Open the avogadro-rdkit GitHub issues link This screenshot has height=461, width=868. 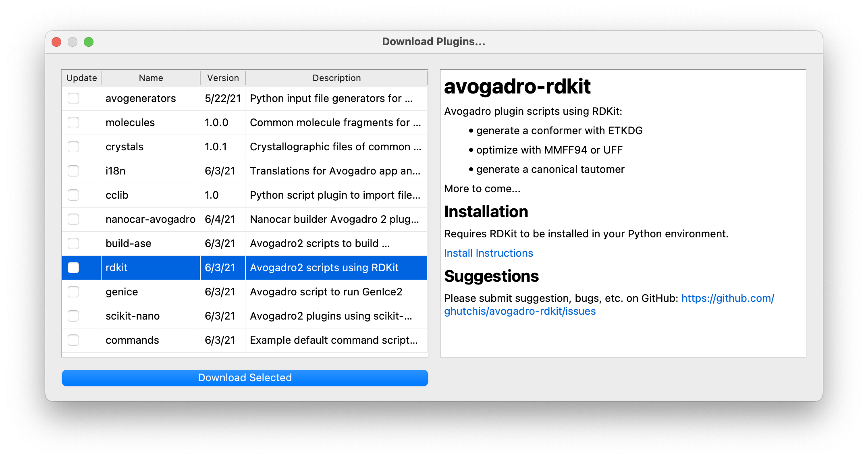point(519,311)
